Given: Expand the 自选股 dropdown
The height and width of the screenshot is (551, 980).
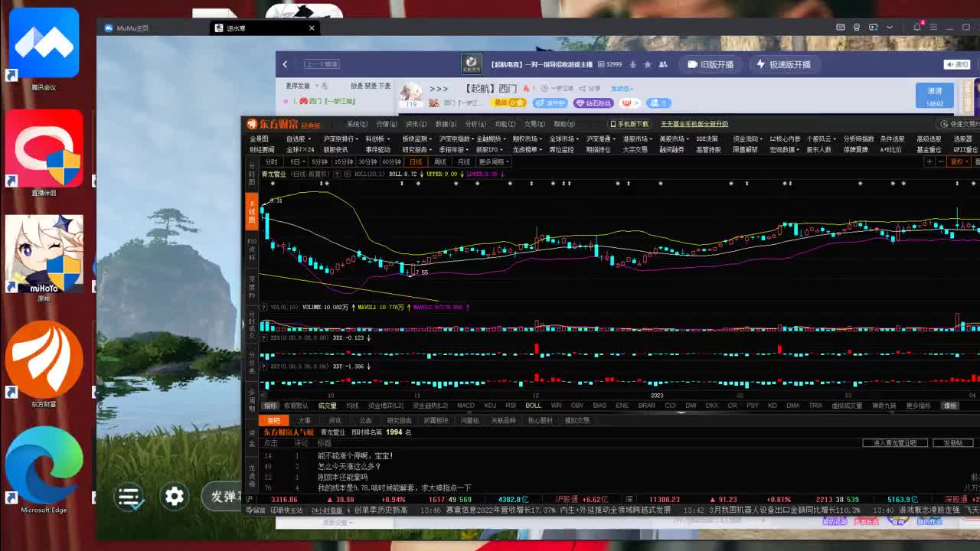Looking at the screenshot, I should click(299, 139).
